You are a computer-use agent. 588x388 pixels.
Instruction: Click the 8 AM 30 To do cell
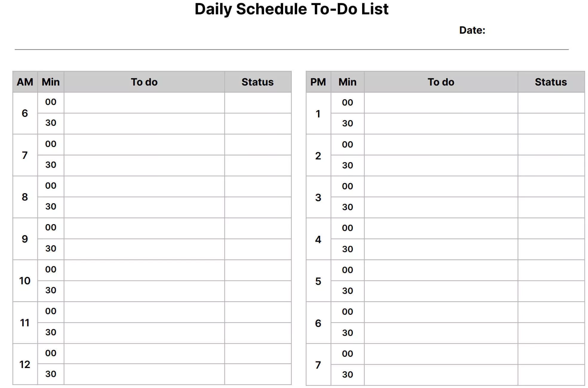click(x=144, y=207)
